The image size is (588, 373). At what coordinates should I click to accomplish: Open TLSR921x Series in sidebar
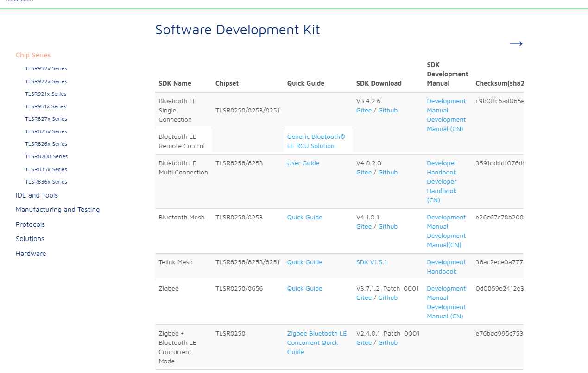pyautogui.click(x=46, y=94)
